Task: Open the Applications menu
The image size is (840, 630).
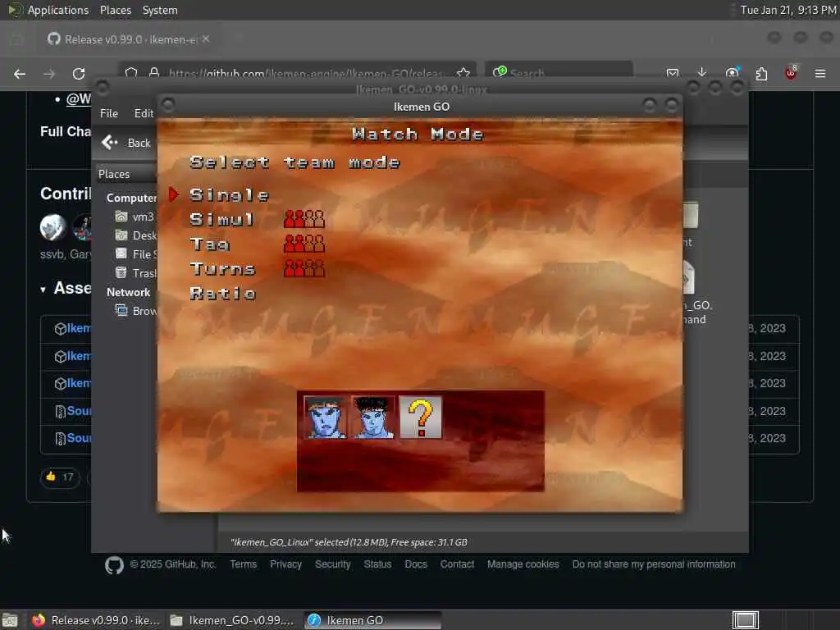Action: [x=48, y=10]
